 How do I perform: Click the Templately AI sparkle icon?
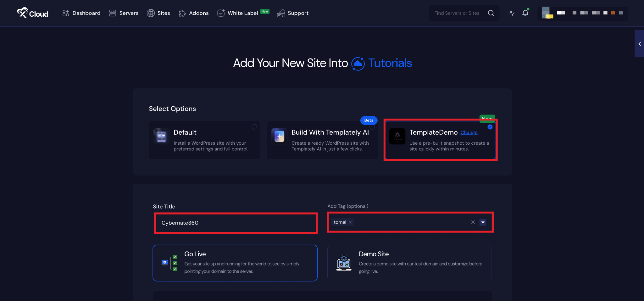click(279, 136)
